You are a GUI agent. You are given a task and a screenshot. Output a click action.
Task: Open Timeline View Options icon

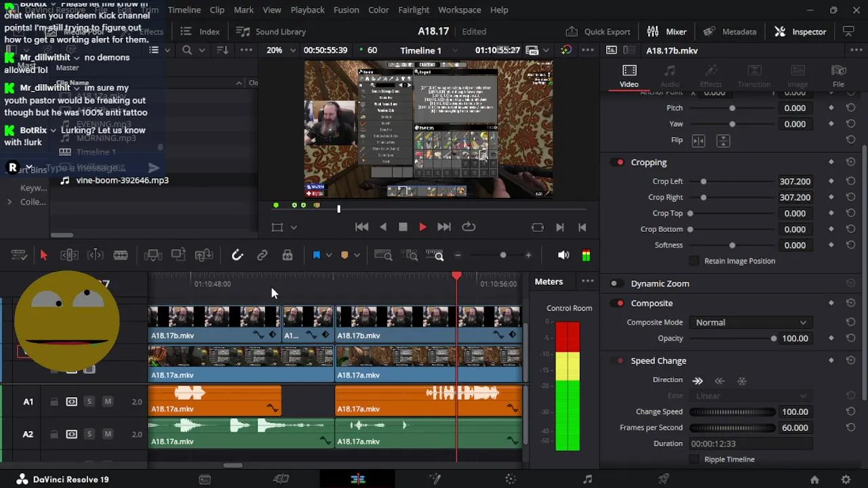19,256
